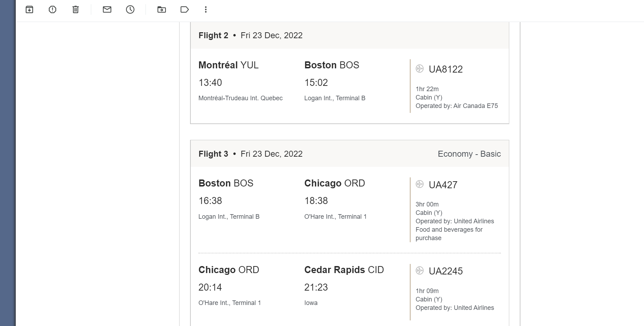Open the Labels menu
Image resolution: width=644 pixels, height=326 pixels.
pyautogui.click(x=185, y=9)
